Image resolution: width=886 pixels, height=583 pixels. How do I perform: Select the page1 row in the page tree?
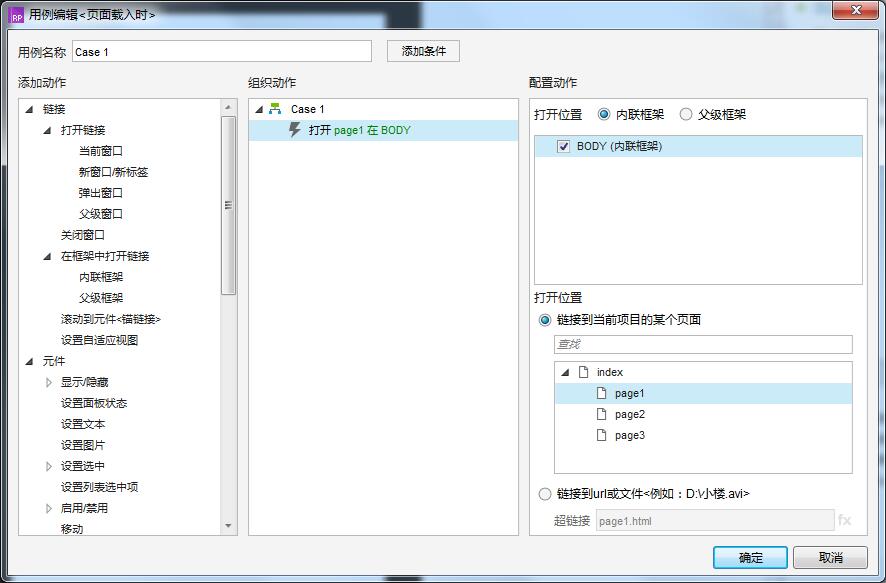coord(703,393)
